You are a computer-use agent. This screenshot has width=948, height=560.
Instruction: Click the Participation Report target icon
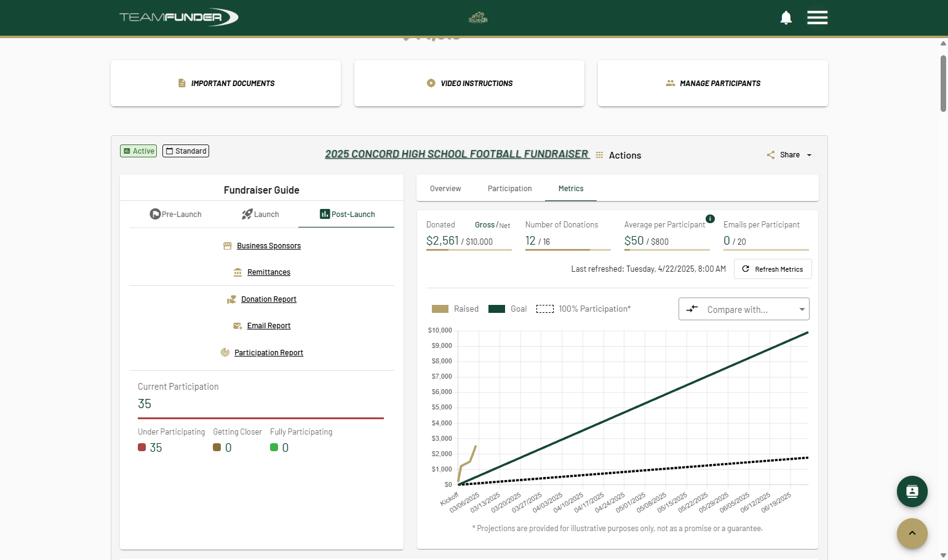(225, 353)
